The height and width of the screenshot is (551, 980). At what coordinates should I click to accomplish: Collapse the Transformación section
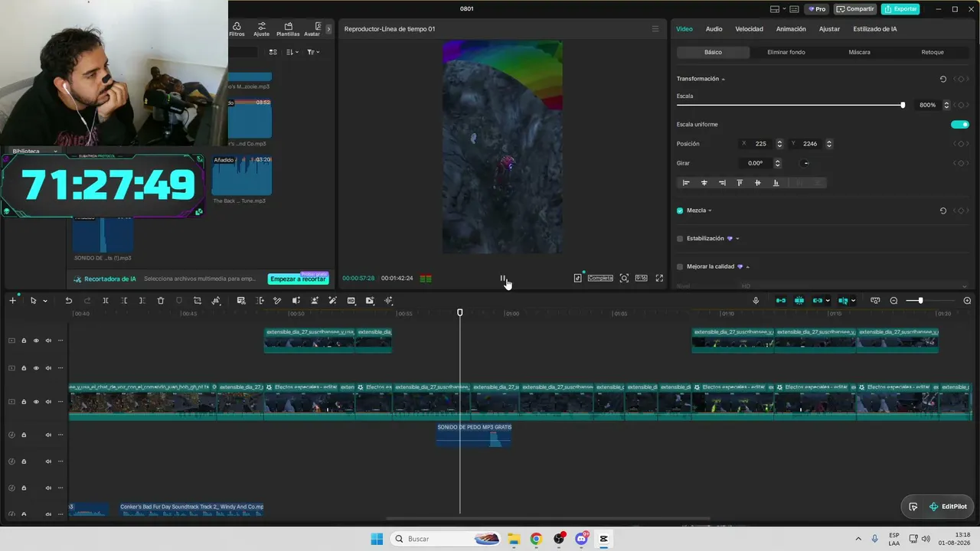click(723, 79)
